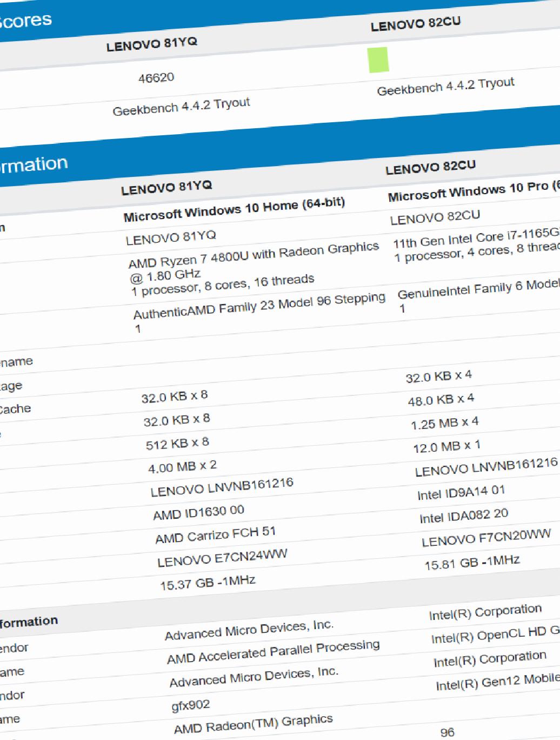
Task: Click the "GenuineIntel Family 6 Model" text
Action: tap(479, 288)
